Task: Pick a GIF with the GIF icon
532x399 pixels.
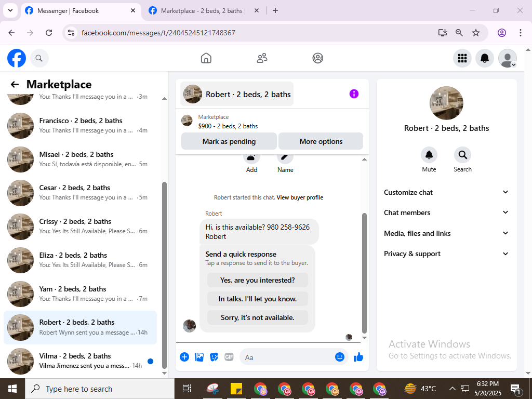Action: coord(229,357)
